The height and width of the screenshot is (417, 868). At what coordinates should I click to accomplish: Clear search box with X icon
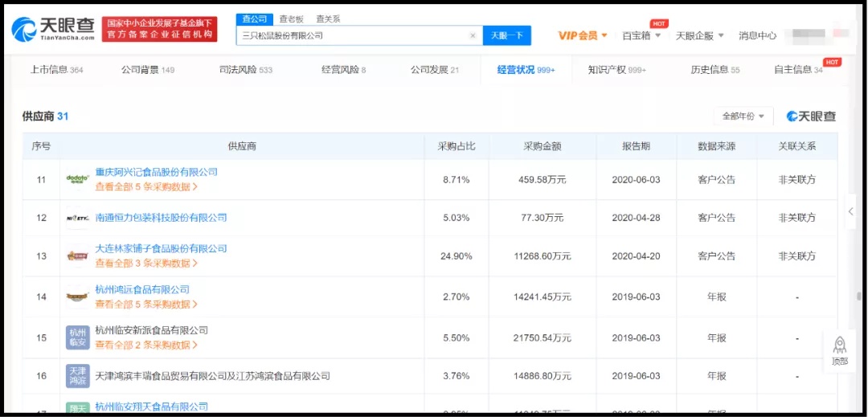click(x=473, y=36)
